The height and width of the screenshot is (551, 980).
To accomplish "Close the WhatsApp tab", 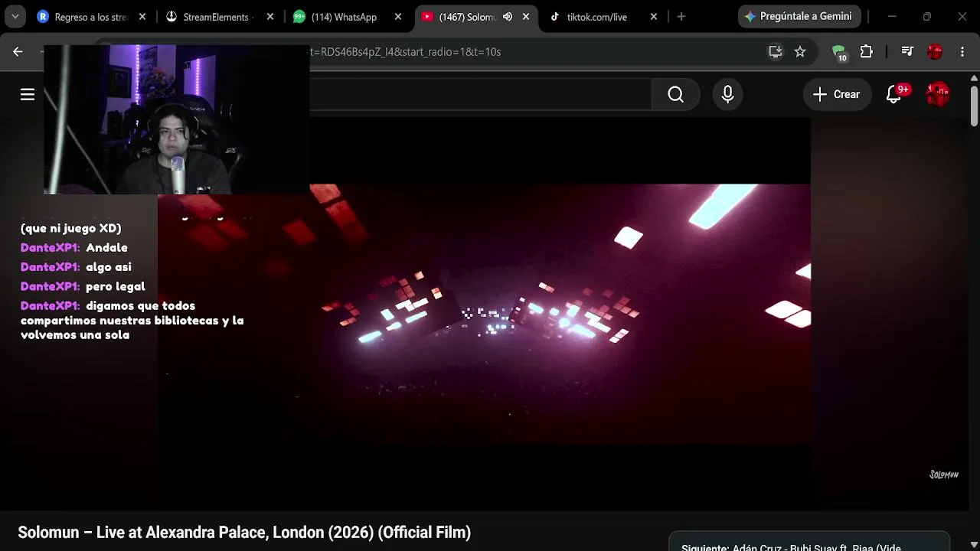I will pyautogui.click(x=397, y=17).
